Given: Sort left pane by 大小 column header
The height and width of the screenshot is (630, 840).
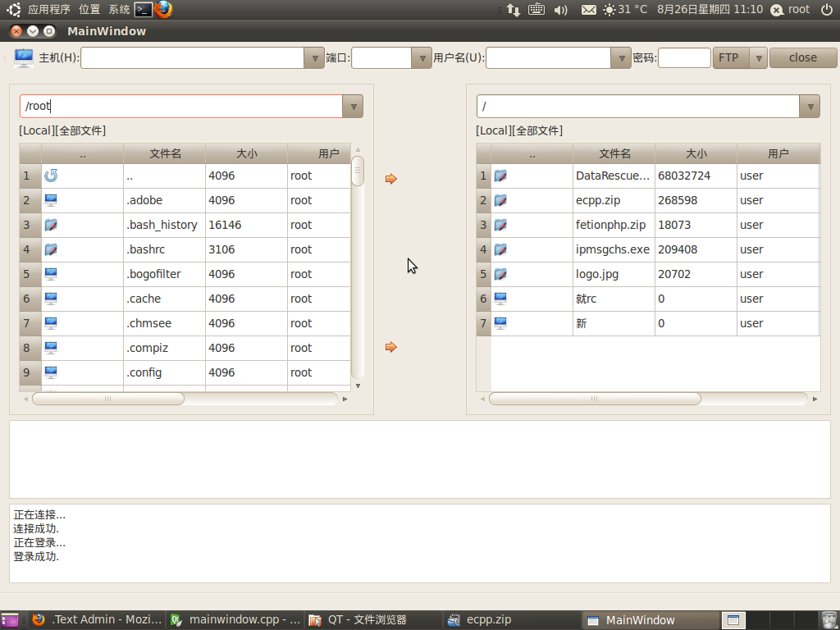Looking at the screenshot, I should (246, 153).
